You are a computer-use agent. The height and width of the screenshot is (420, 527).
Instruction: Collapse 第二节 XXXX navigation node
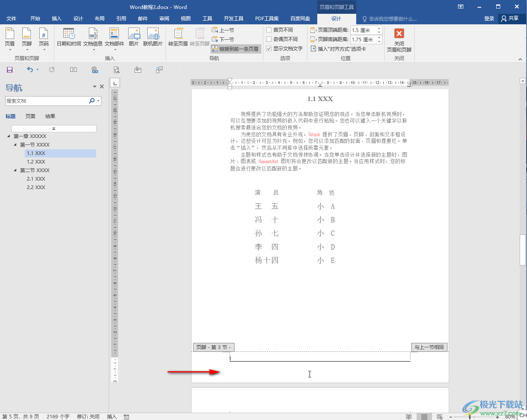coord(15,170)
